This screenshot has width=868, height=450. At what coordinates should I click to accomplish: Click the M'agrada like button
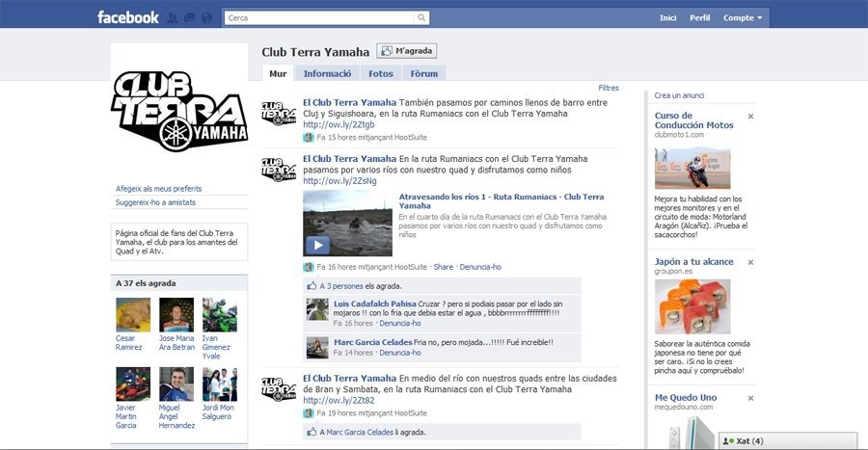tap(407, 51)
